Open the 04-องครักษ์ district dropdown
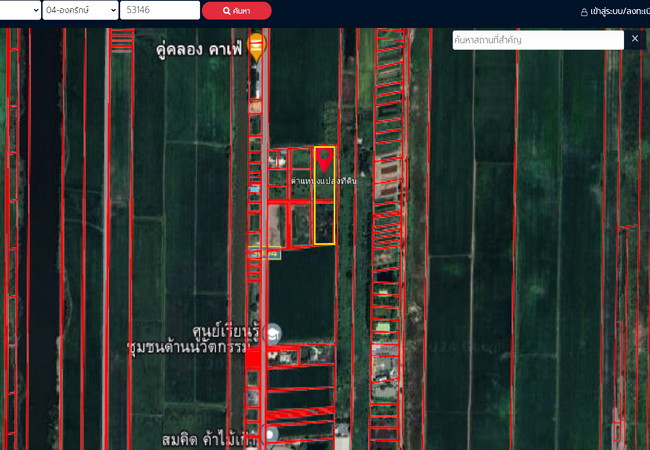Screen dimensions: 650x450 [x=80, y=10]
